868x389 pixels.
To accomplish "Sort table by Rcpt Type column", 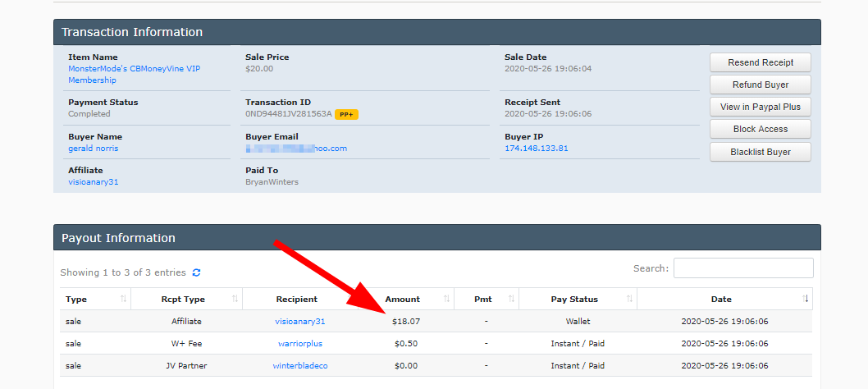I will tap(186, 300).
